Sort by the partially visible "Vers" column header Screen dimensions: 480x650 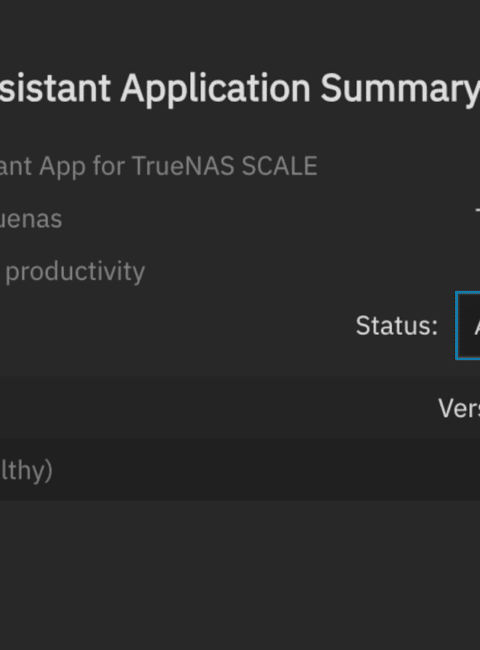pyautogui.click(x=459, y=408)
